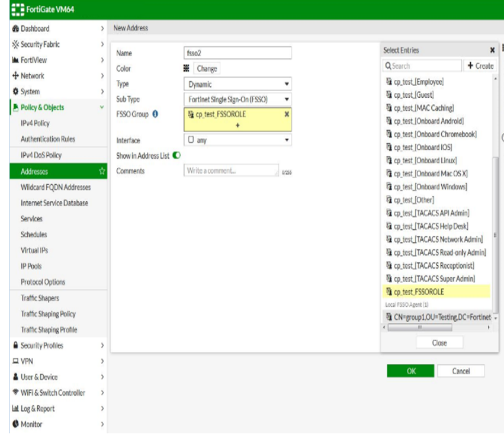This screenshot has height=440, width=504.
Task: Cancel the new address form
Action: [461, 371]
